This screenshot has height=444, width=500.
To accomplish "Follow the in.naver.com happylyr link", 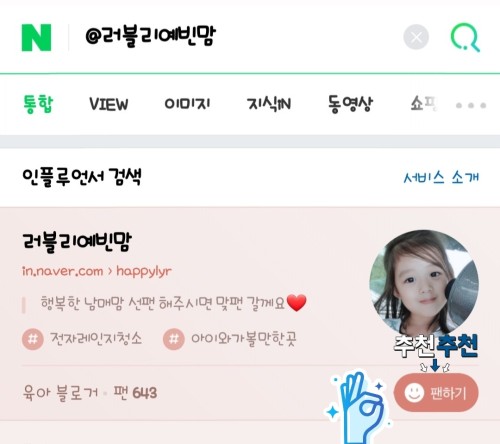I will [x=97, y=271].
